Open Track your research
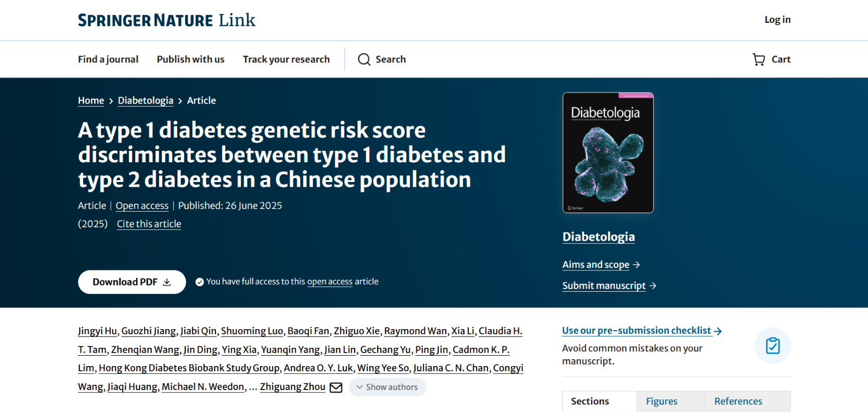The height and width of the screenshot is (416, 868). [x=286, y=59]
